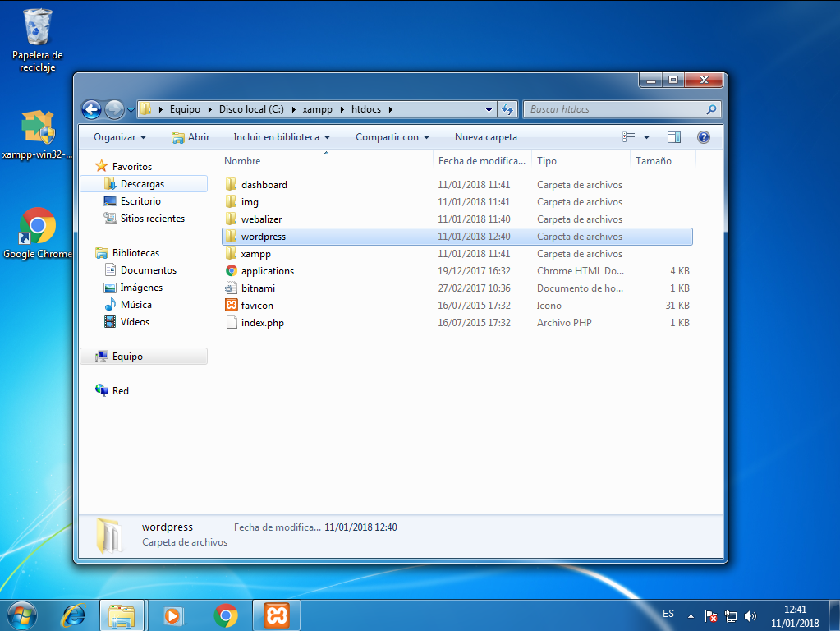Screen dimensions: 840x631
Task: Launch Google Chrome from the taskbar
Action: (x=224, y=615)
